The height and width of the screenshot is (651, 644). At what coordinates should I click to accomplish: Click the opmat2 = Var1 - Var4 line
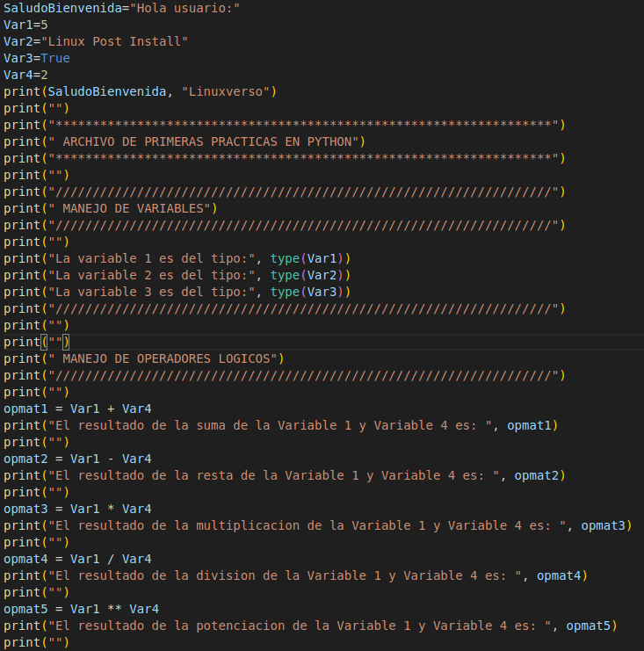click(x=77, y=459)
